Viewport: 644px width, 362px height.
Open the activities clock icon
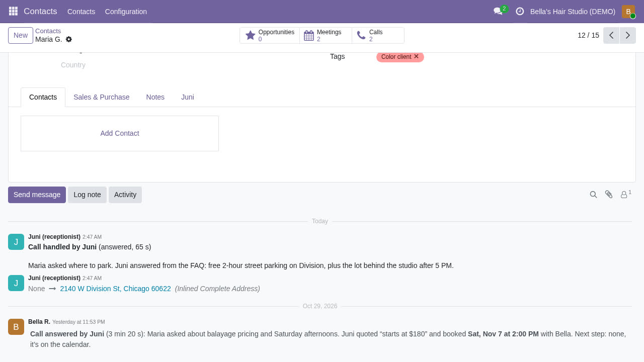click(520, 11)
